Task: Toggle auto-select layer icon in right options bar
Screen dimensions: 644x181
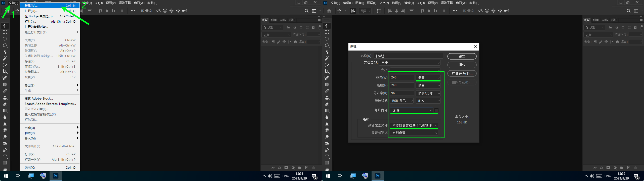Action: (353, 11)
